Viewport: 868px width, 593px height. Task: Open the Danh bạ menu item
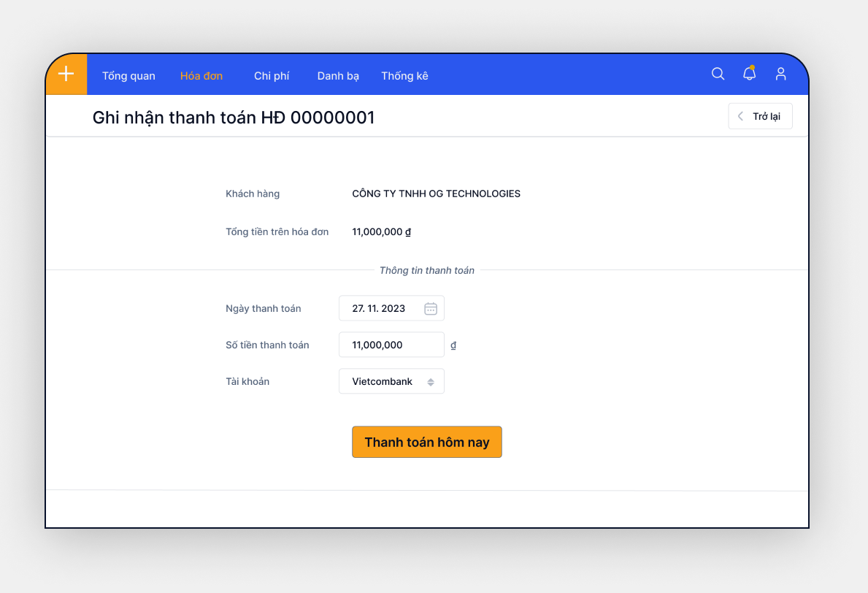[338, 76]
